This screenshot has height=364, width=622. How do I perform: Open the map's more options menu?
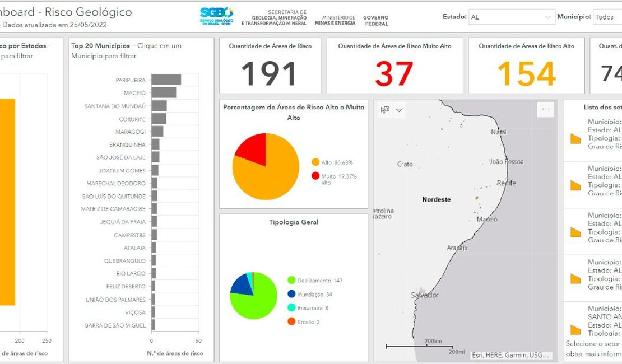[545, 110]
